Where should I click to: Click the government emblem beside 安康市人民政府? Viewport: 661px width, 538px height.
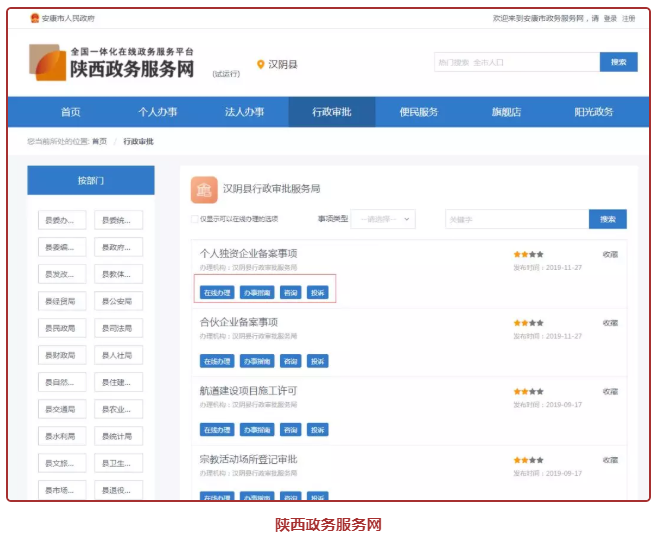(x=35, y=18)
